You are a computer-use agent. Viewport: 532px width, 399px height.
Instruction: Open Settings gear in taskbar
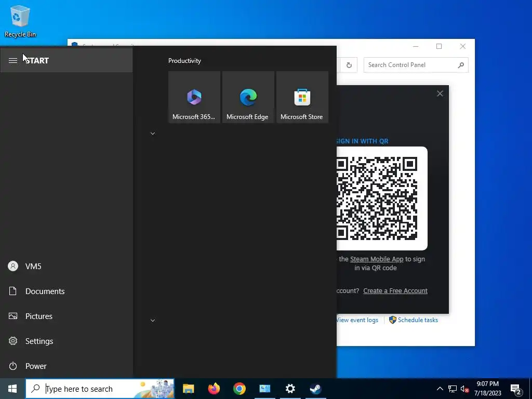tap(290, 389)
